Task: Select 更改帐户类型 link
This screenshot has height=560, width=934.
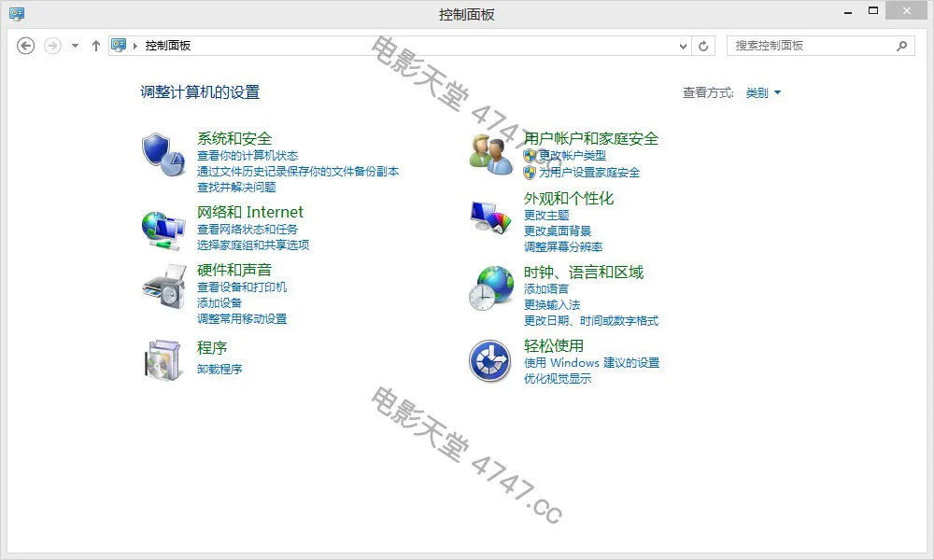Action: pyautogui.click(x=573, y=156)
